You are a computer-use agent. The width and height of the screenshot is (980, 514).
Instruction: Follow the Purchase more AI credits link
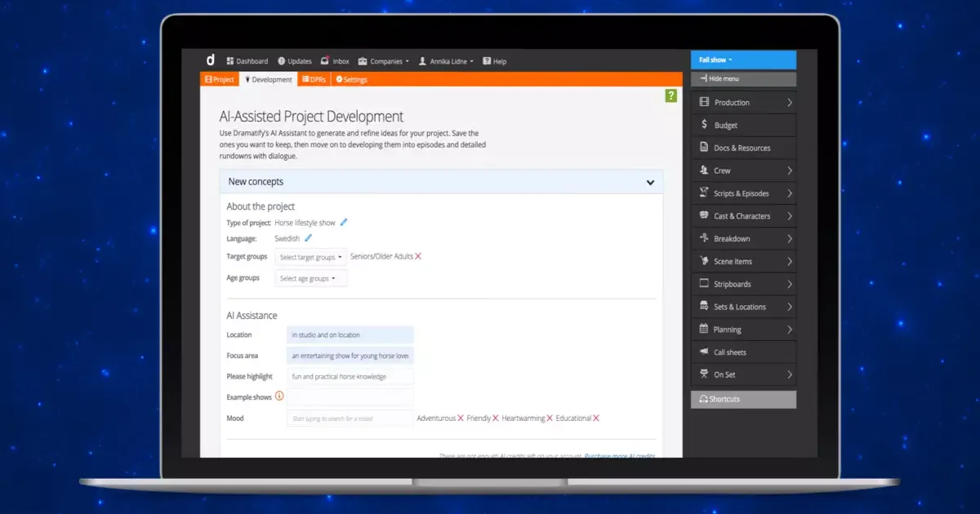[620, 455]
